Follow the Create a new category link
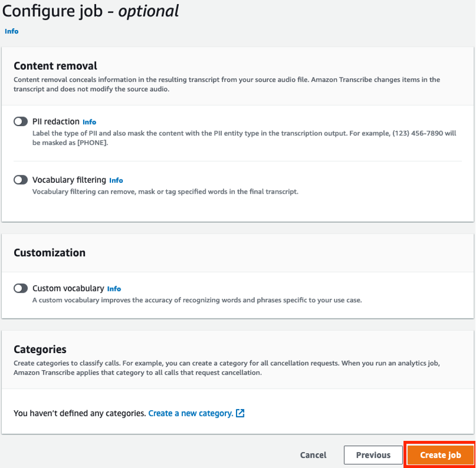The height and width of the screenshot is (468, 476). [190, 414]
